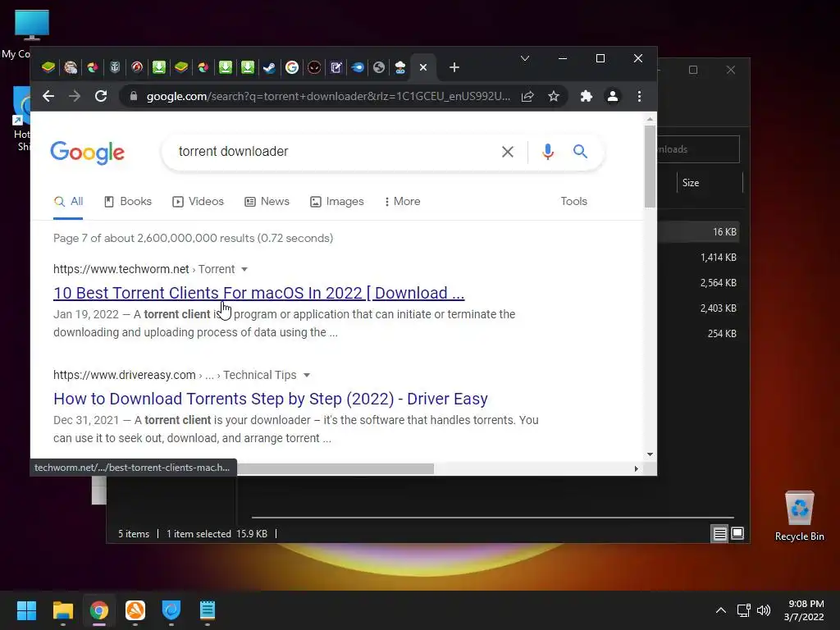This screenshot has height=630, width=840.
Task: Open 'How to Download Torrents Step by Step' result
Action: click(x=271, y=399)
